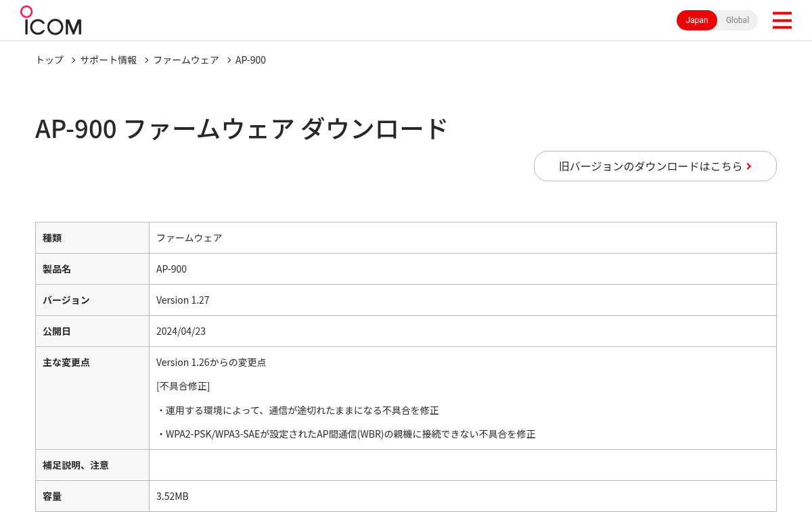This screenshot has width=812, height=512.
Task: Select the 製品名 row header
Action: coord(92,269)
